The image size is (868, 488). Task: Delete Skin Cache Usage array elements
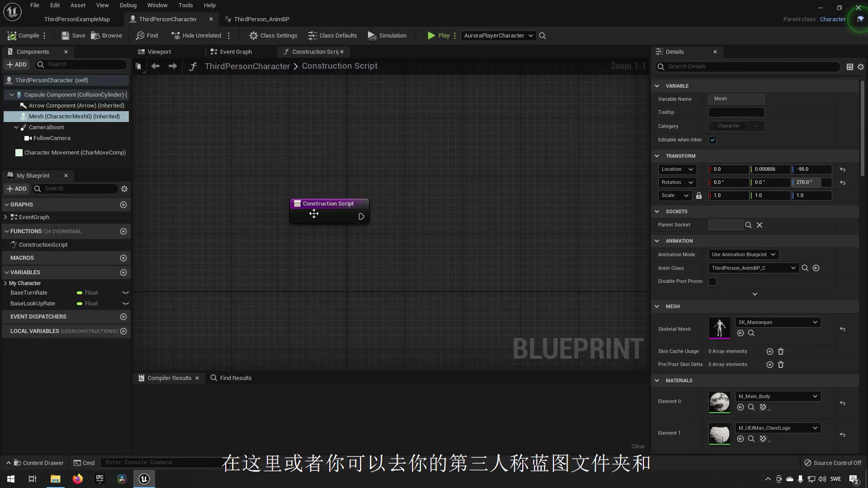[x=781, y=352]
